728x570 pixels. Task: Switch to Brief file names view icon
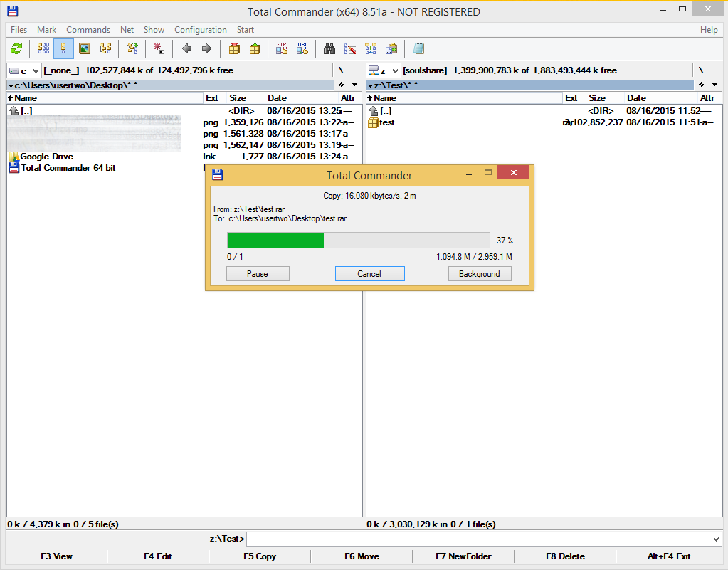[x=43, y=48]
